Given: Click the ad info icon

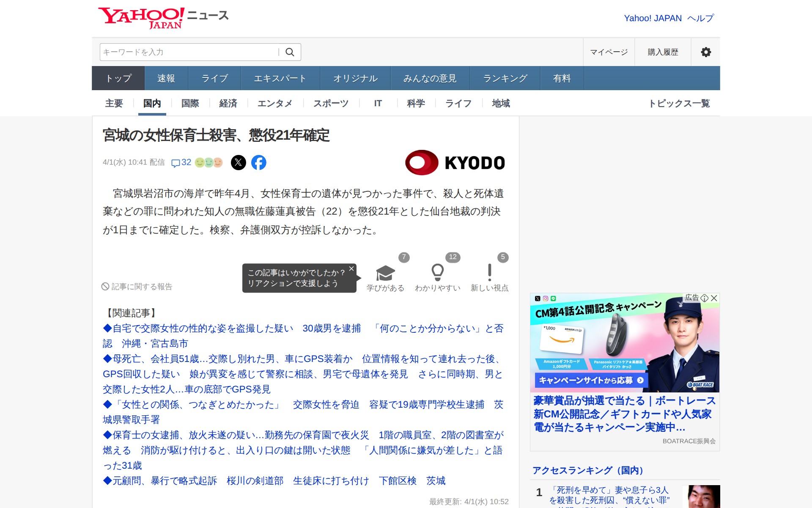Looking at the screenshot, I should click(705, 298).
